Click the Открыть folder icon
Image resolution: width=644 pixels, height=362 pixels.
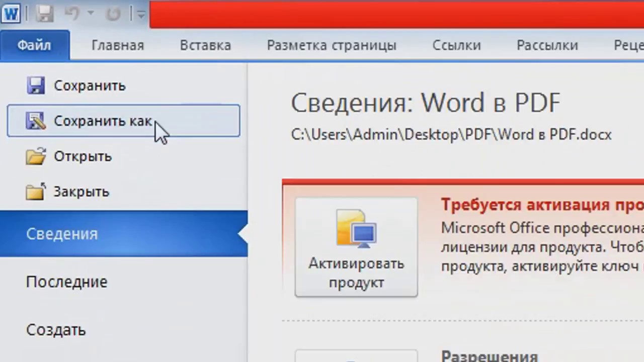(36, 156)
